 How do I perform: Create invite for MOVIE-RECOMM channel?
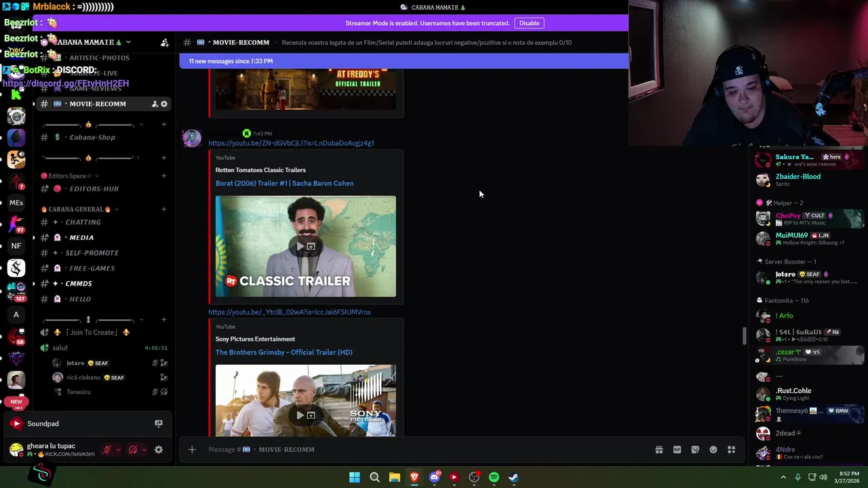(x=155, y=104)
